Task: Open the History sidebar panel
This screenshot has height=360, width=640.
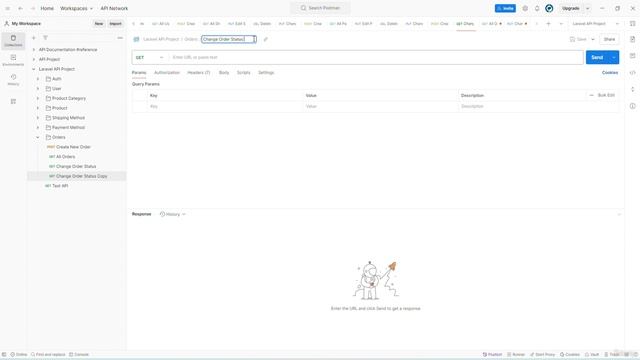Action: [x=13, y=80]
